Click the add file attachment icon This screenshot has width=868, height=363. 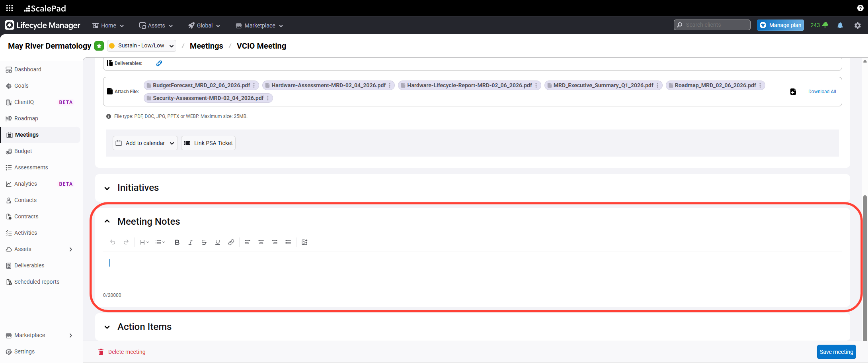point(793,92)
